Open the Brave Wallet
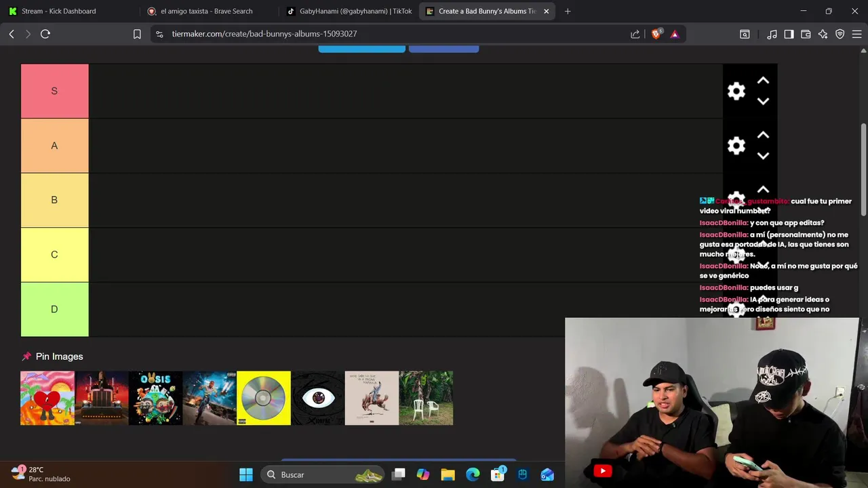This screenshot has height=488, width=868. pyautogui.click(x=806, y=34)
